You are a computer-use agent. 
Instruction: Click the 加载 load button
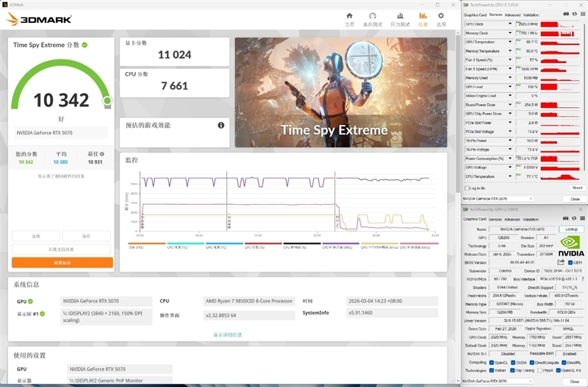tap(36, 236)
